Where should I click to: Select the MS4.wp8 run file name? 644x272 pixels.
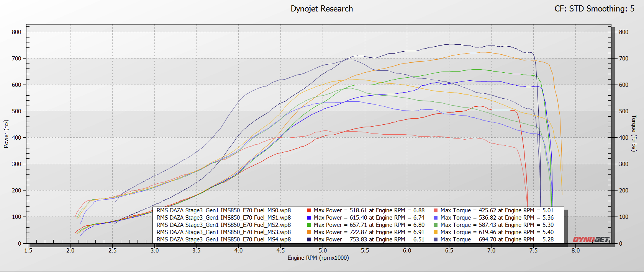pos(224,239)
